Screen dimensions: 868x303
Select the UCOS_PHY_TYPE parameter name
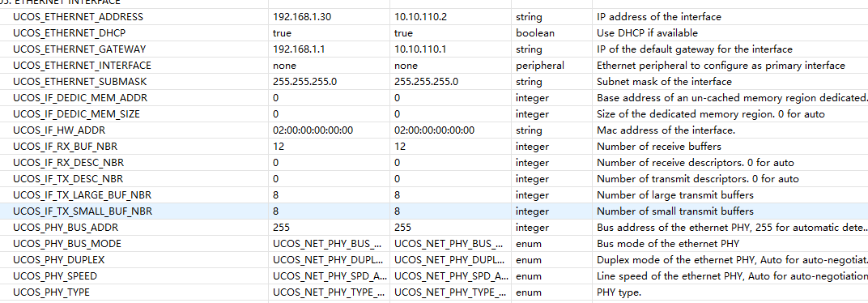(x=52, y=292)
